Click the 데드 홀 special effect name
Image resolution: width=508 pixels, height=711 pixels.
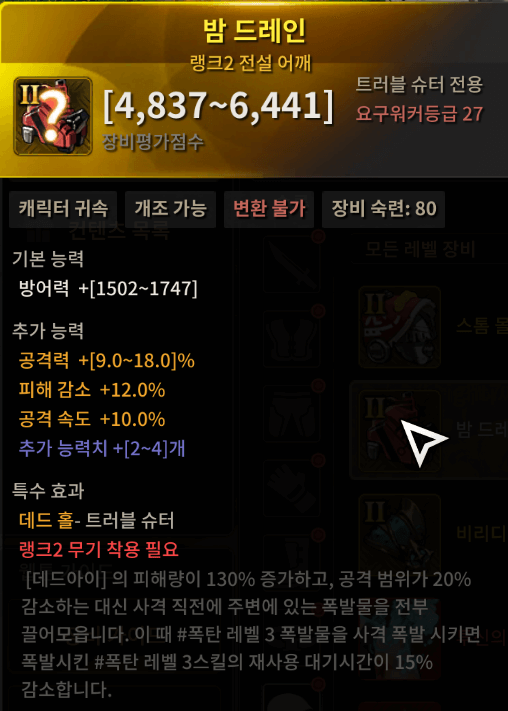46,521
